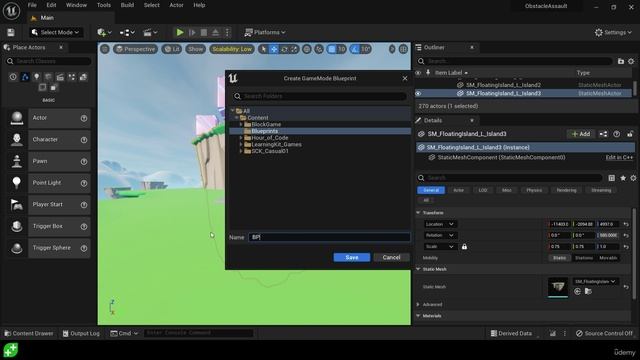
Task: Open the add content dropdown in the toolbar
Action: (x=104, y=32)
